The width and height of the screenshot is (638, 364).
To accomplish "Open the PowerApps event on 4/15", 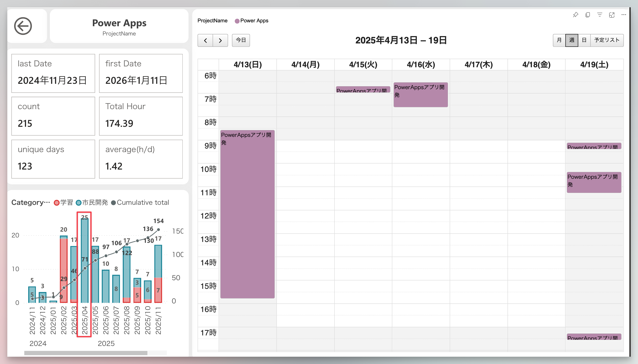I will point(363,90).
